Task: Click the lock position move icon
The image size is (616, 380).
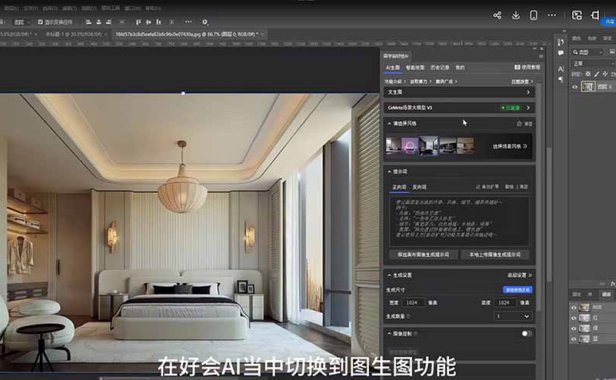Action: pyautogui.click(x=605, y=74)
